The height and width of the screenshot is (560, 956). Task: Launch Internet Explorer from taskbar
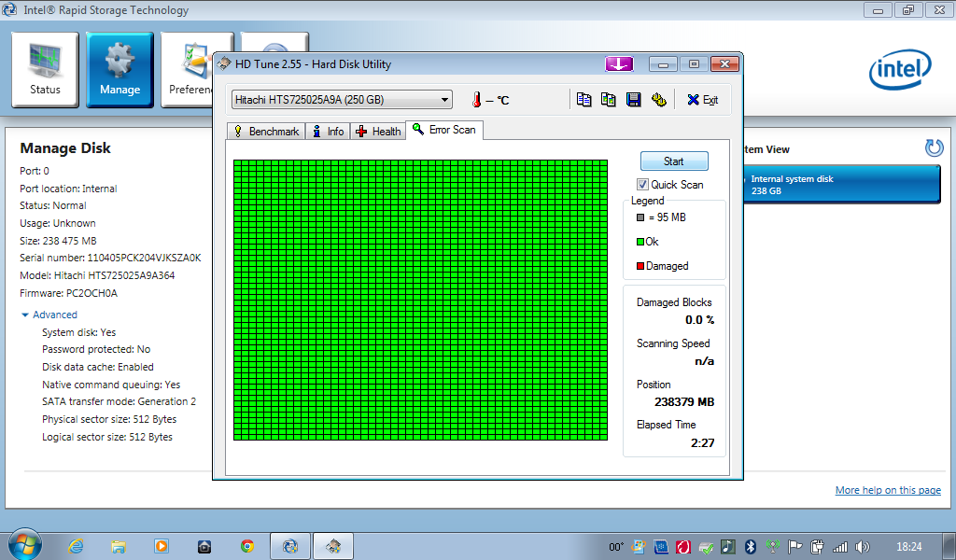pos(76,547)
